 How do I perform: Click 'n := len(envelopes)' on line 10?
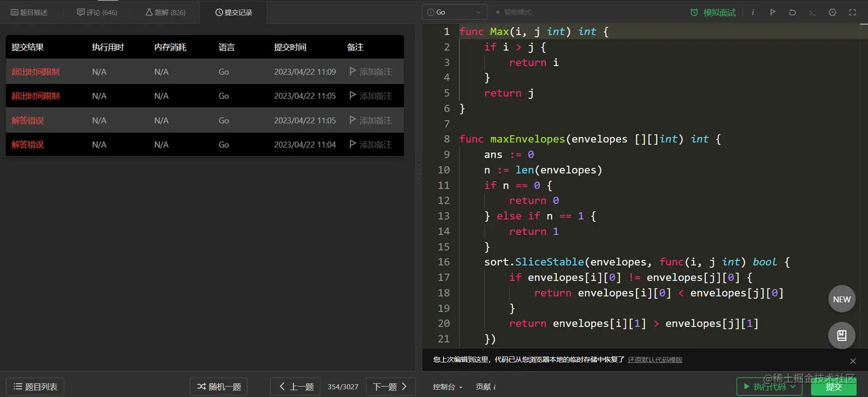point(544,170)
